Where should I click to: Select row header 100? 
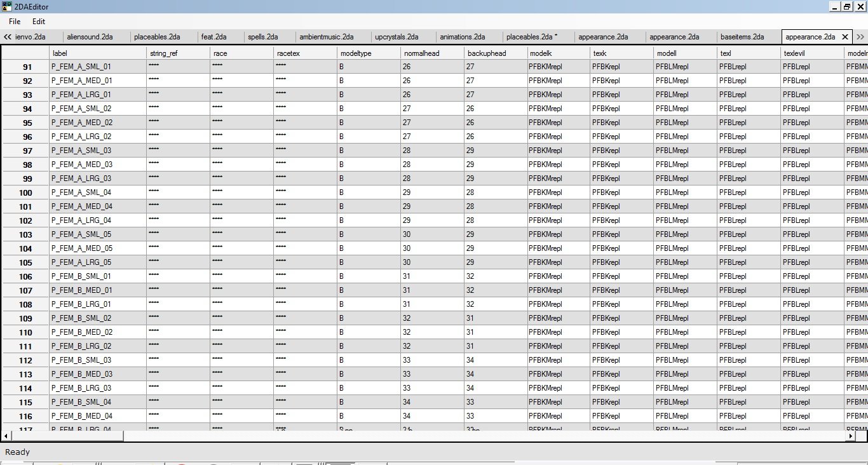pyautogui.click(x=26, y=192)
